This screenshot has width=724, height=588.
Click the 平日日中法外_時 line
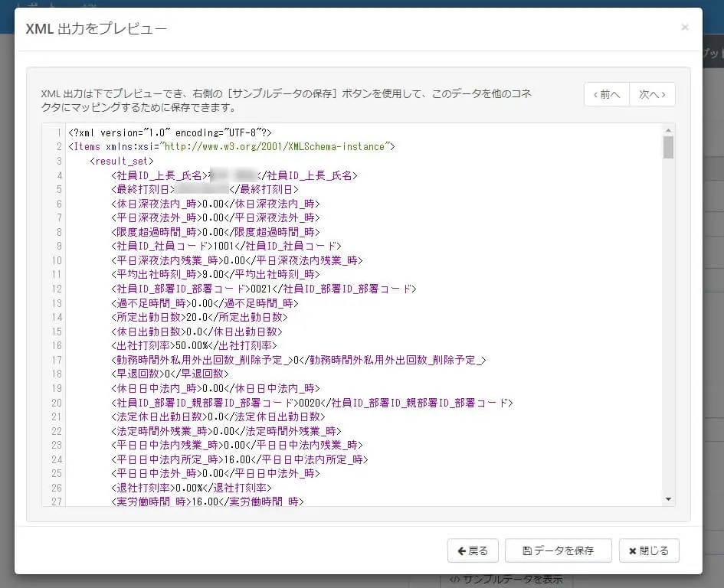pos(215,473)
